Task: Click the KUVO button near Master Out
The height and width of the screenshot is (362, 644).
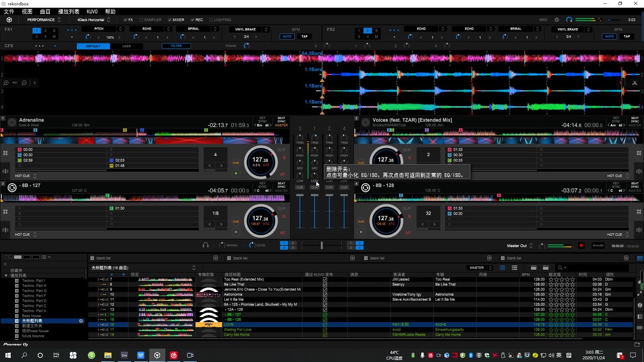Action: pos(598,246)
